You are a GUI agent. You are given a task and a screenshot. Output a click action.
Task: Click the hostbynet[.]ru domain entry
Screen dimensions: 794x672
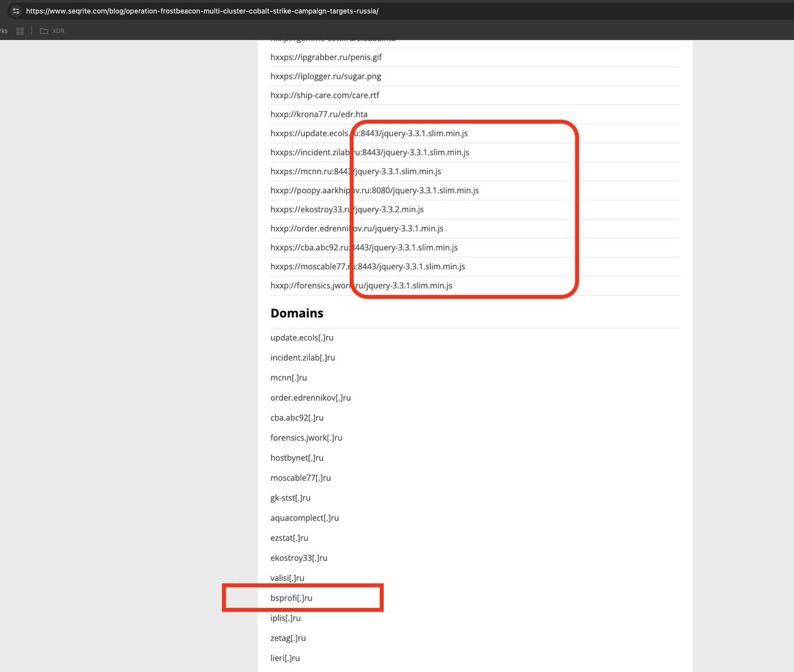[x=297, y=458]
